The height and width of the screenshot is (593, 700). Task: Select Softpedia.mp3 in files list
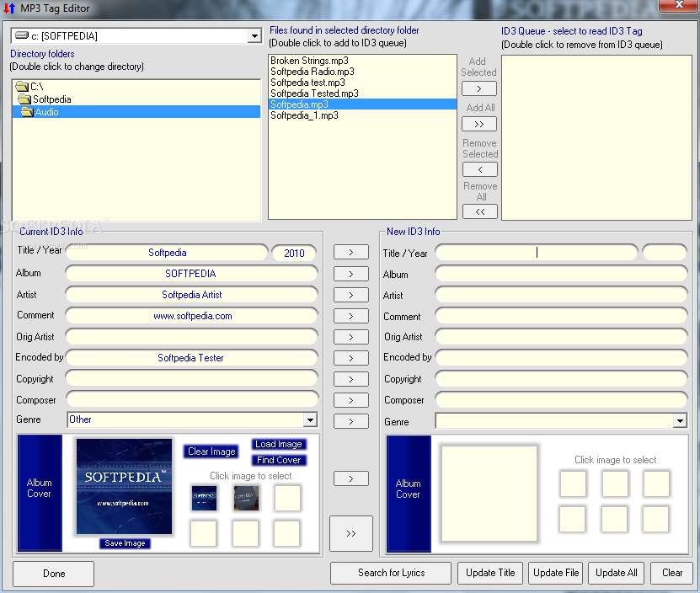[362, 104]
